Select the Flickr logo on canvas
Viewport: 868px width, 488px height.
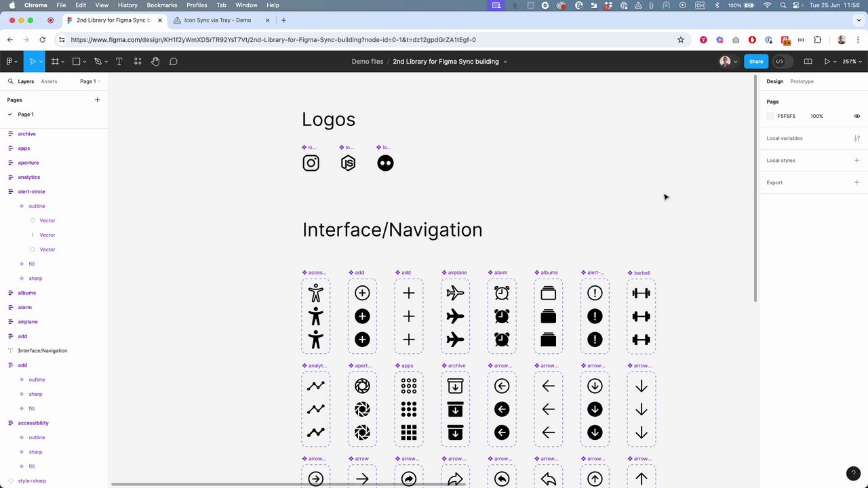[x=385, y=163]
